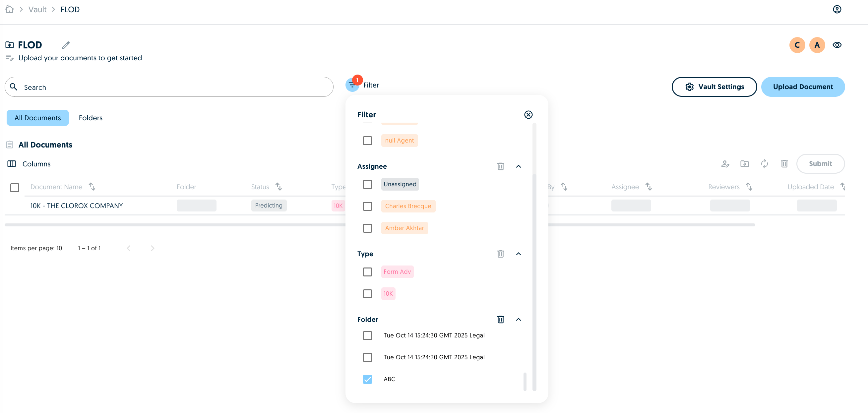Image resolution: width=868 pixels, height=413 pixels.
Task: Sort by Assignee column arrows
Action: [x=649, y=187]
